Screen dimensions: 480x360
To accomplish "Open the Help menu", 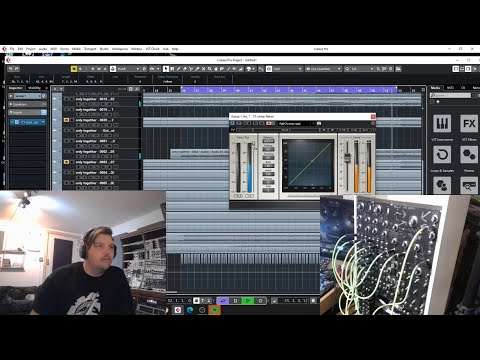I will coord(175,49).
